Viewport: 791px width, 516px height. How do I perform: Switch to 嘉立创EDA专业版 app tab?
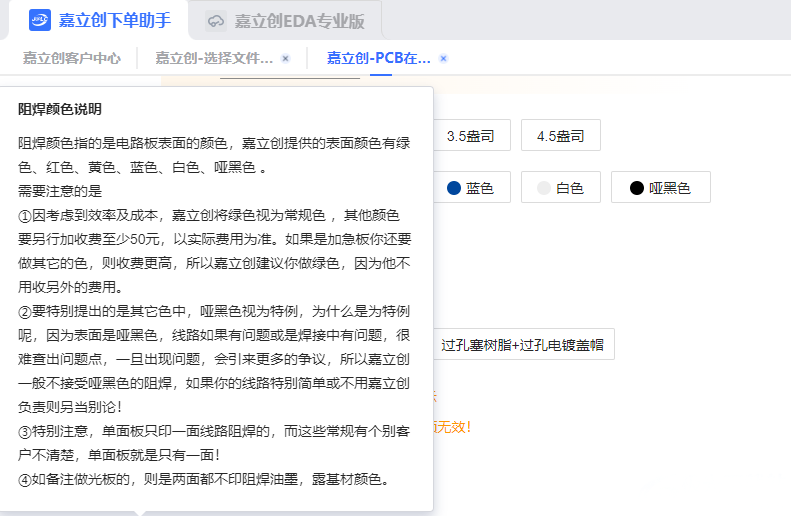pos(285,21)
